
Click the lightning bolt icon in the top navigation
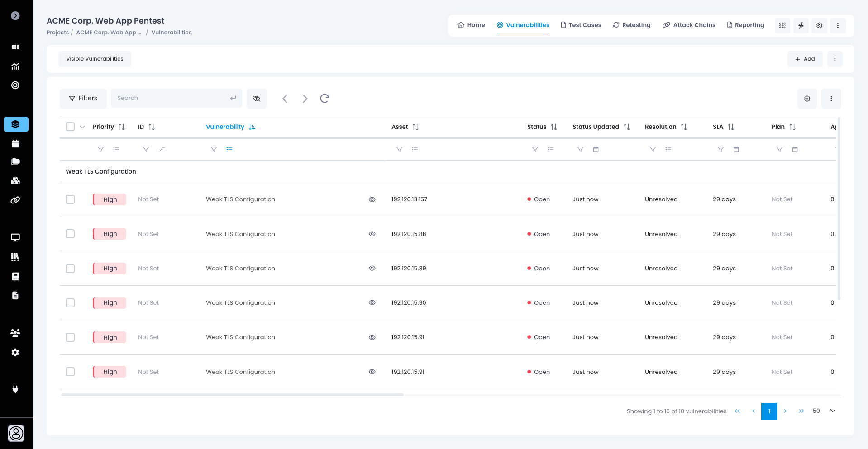click(x=801, y=26)
